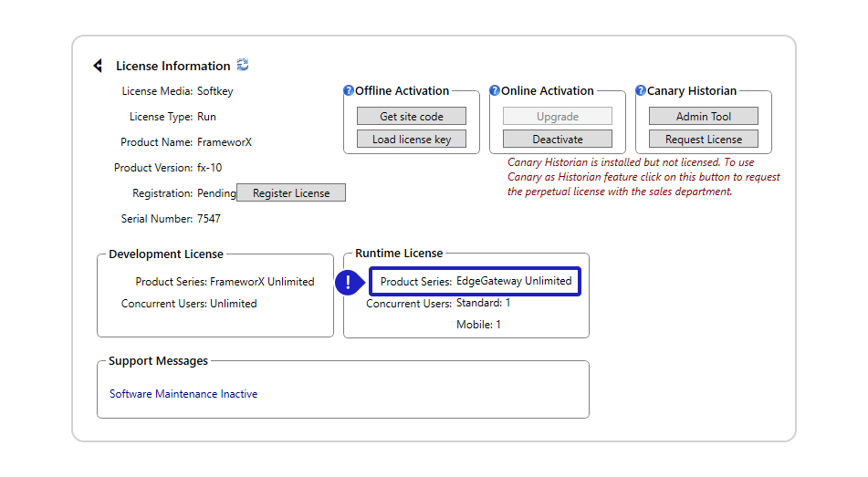
Task: Click the Register License button
Action: 291,193
